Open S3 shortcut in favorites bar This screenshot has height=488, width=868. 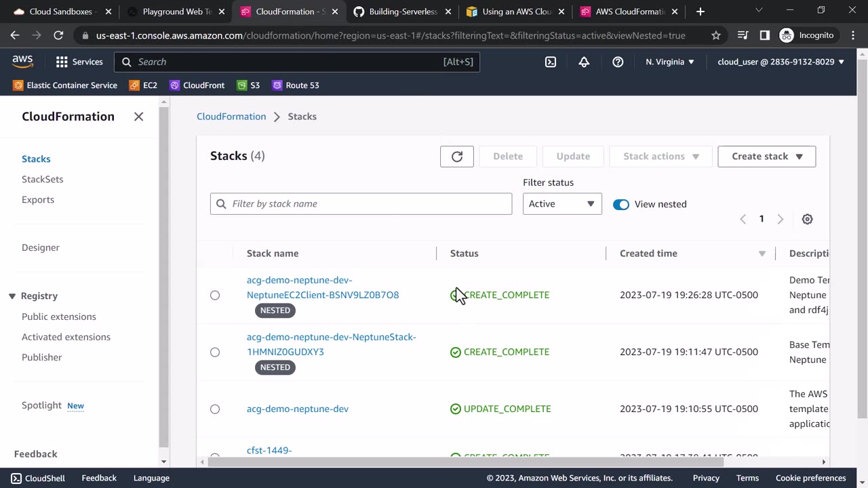tap(248, 85)
